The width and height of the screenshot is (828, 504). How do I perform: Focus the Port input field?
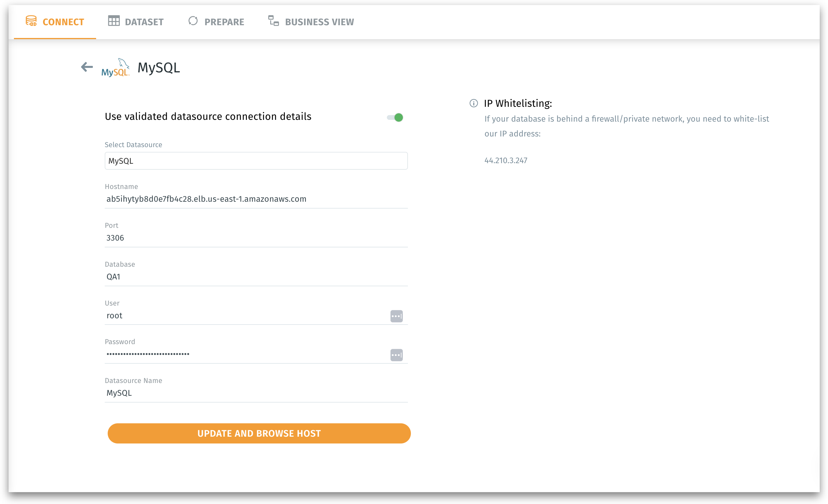tap(256, 238)
